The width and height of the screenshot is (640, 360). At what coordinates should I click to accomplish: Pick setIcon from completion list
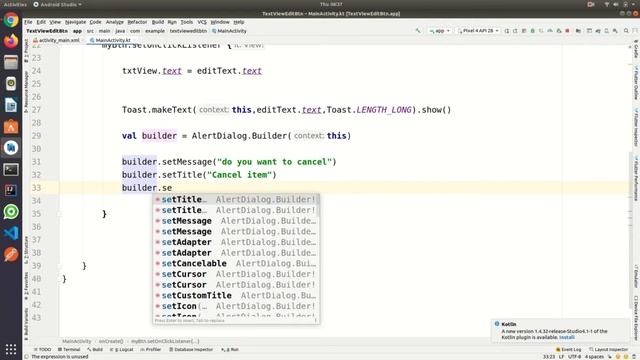pyautogui.click(x=236, y=306)
